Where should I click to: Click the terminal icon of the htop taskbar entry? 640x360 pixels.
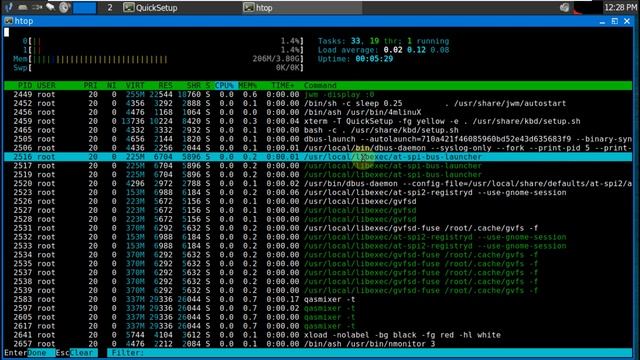249,7
